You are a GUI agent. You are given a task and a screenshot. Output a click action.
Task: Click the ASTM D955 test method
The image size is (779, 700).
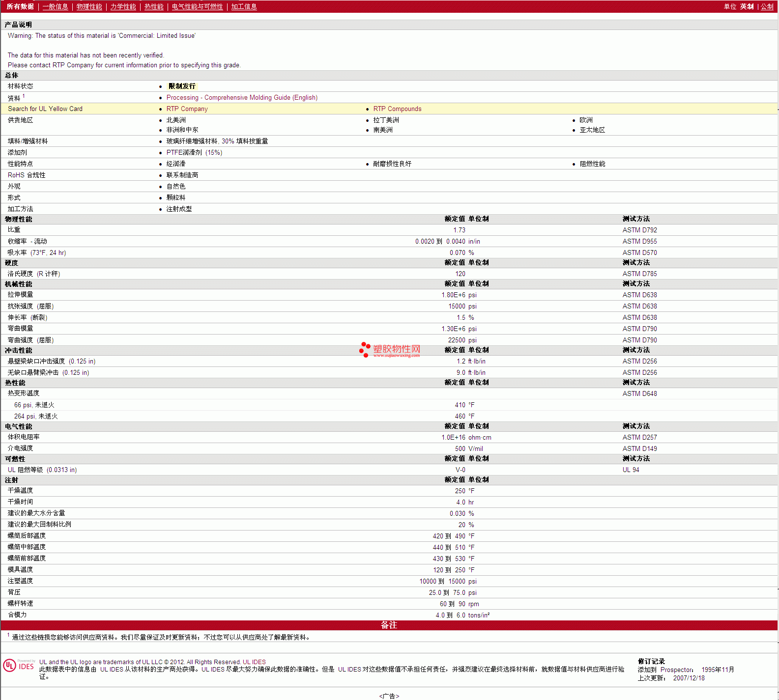tap(639, 241)
